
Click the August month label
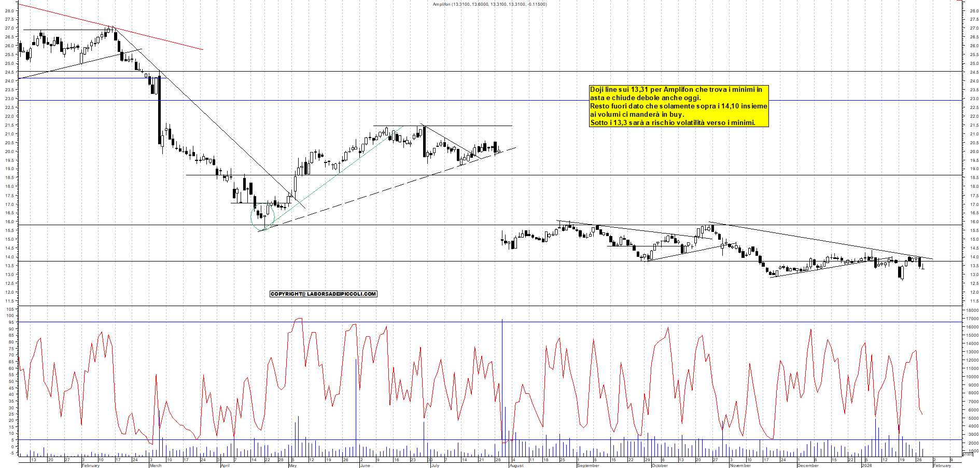(516, 465)
